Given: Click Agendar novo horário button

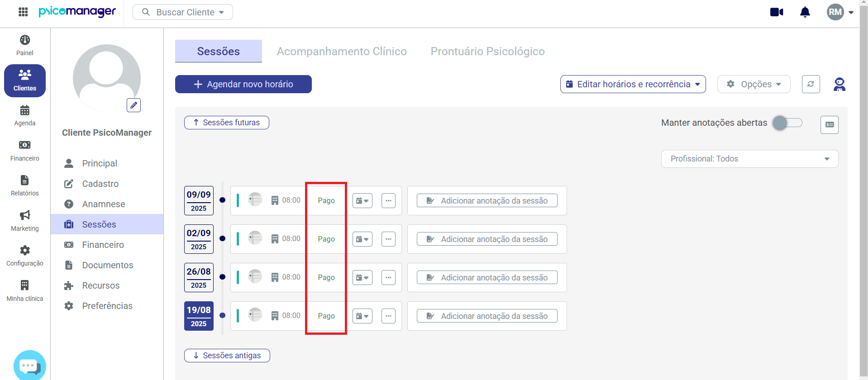Looking at the screenshot, I should [x=243, y=84].
